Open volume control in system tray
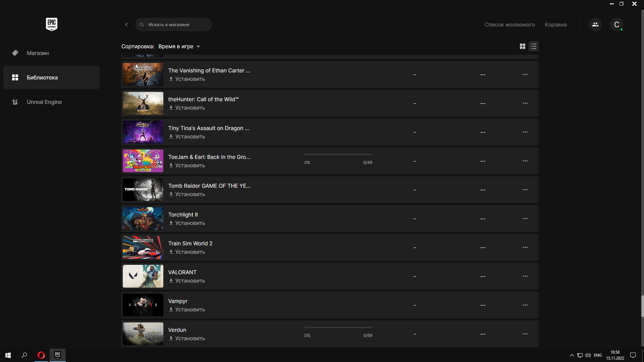 (x=588, y=355)
